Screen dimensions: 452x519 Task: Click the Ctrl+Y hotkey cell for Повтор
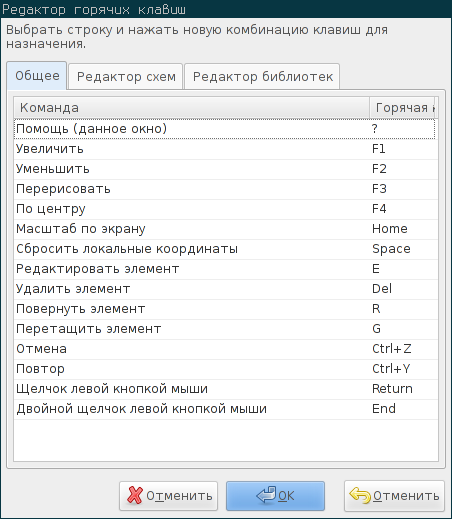[391, 369]
